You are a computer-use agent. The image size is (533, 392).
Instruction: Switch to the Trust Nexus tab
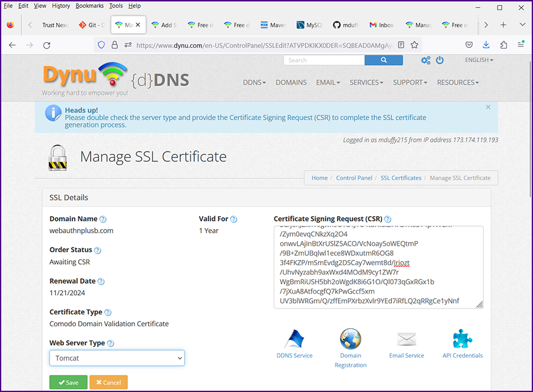click(55, 25)
